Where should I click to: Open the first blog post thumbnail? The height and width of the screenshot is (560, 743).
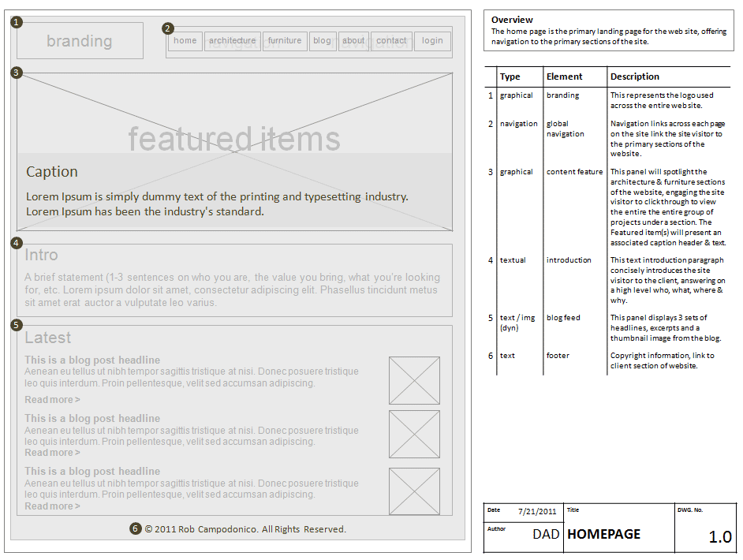coord(415,380)
